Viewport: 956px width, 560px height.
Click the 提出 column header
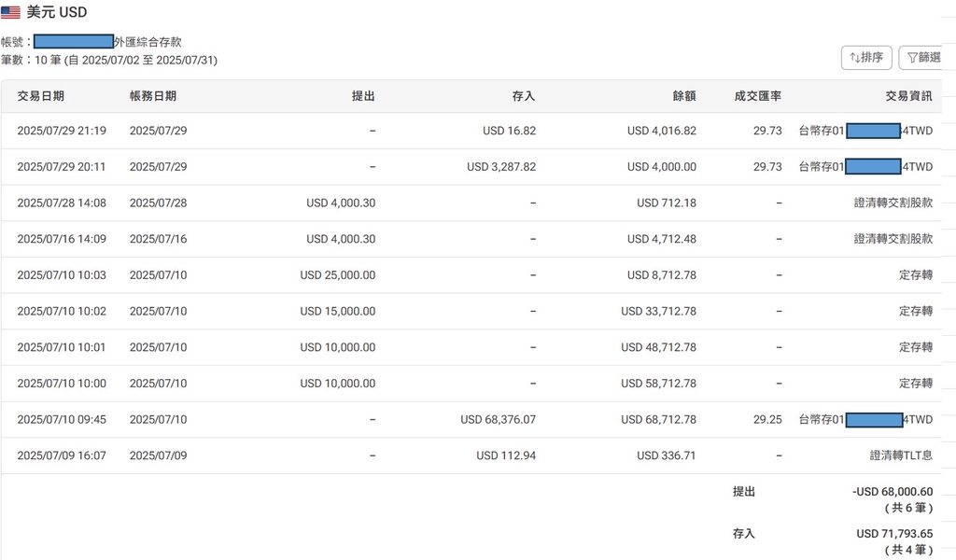click(362, 96)
